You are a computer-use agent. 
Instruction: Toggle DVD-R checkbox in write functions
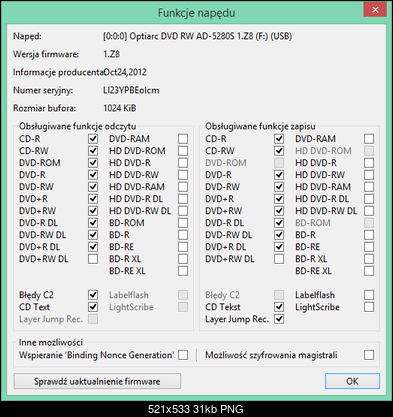click(279, 175)
